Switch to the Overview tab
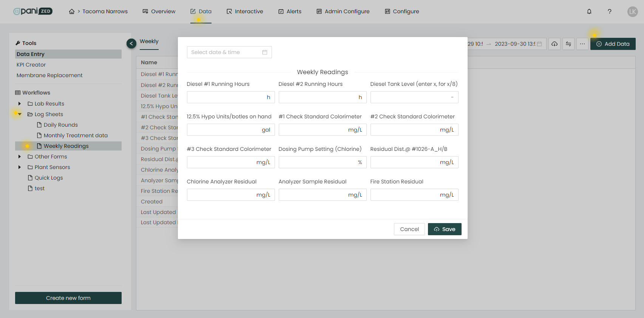Screen dimensions: 644x318 159,11
